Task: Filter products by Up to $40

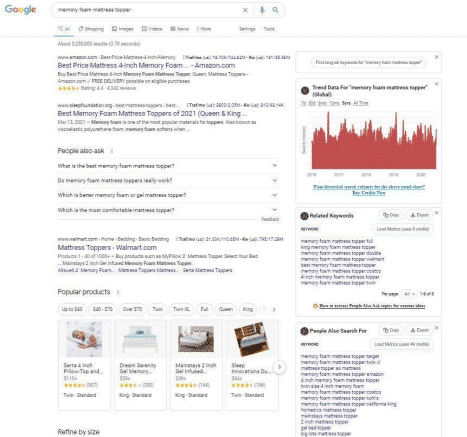Action: pyautogui.click(x=72, y=309)
